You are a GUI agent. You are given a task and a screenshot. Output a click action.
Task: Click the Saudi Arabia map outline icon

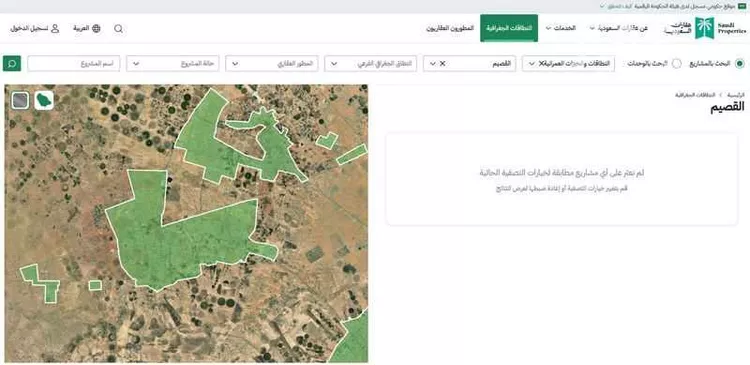44,100
